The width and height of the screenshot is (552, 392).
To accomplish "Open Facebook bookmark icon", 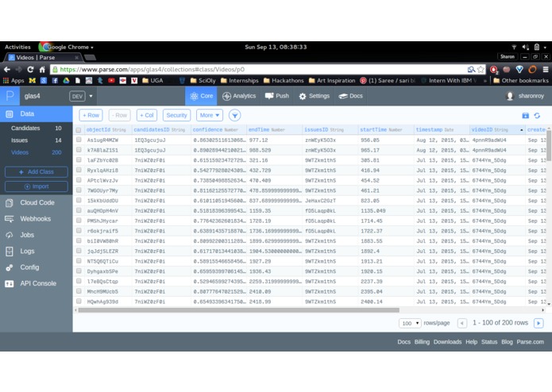I will pos(55,80).
